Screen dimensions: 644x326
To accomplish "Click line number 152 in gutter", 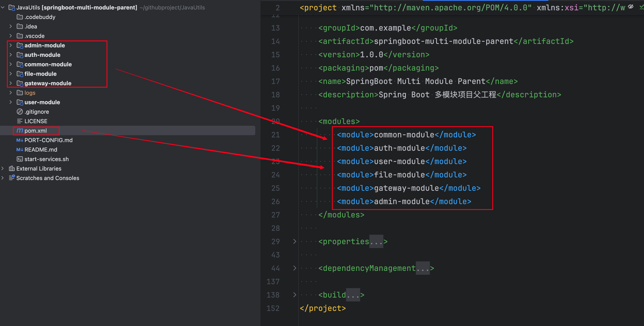I will (x=273, y=308).
